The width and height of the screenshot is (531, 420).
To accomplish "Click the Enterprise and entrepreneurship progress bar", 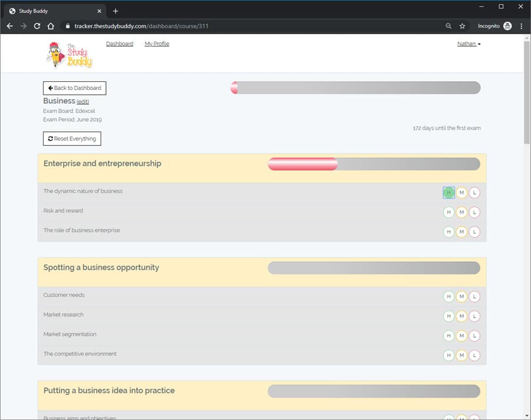I will pos(374,164).
